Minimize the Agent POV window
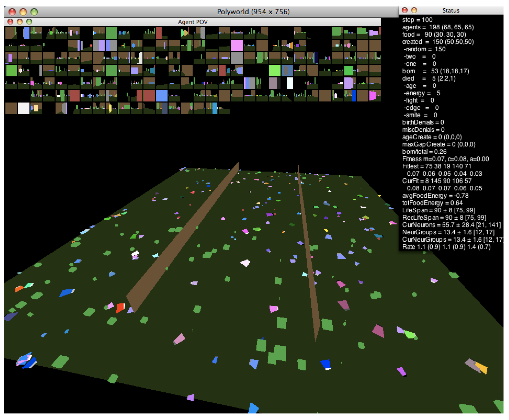The image size is (509, 420). [x=20, y=22]
